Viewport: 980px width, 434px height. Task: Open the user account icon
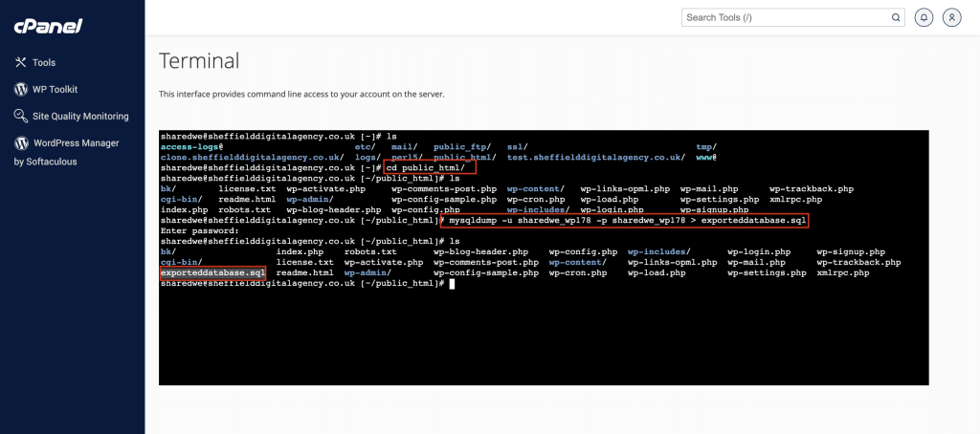click(x=952, y=17)
